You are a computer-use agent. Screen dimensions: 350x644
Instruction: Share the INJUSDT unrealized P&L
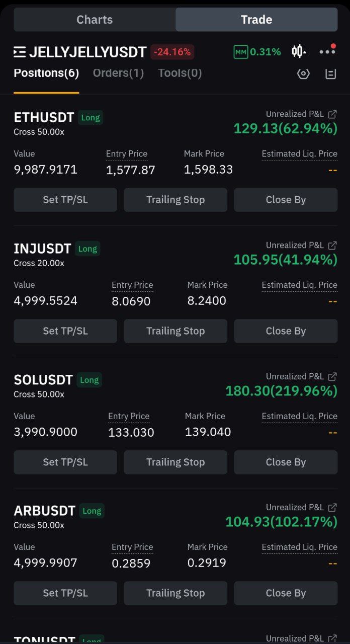click(332, 246)
